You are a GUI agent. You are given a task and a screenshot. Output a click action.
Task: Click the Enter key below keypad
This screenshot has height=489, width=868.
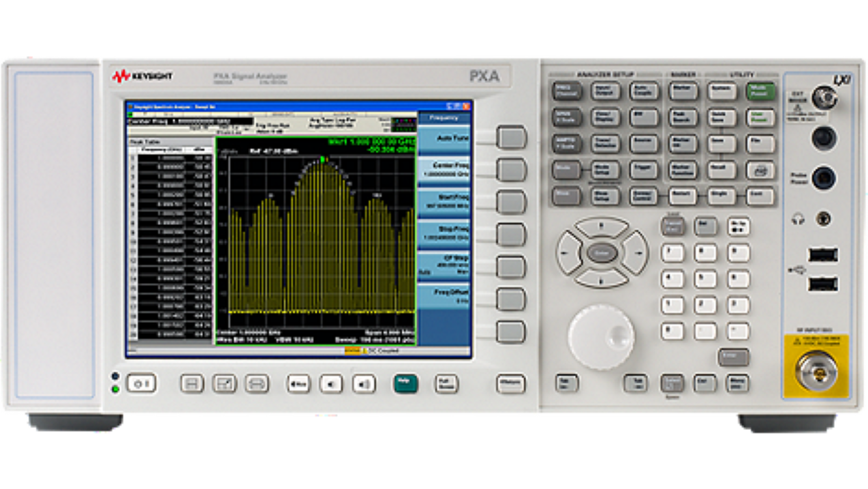734,357
